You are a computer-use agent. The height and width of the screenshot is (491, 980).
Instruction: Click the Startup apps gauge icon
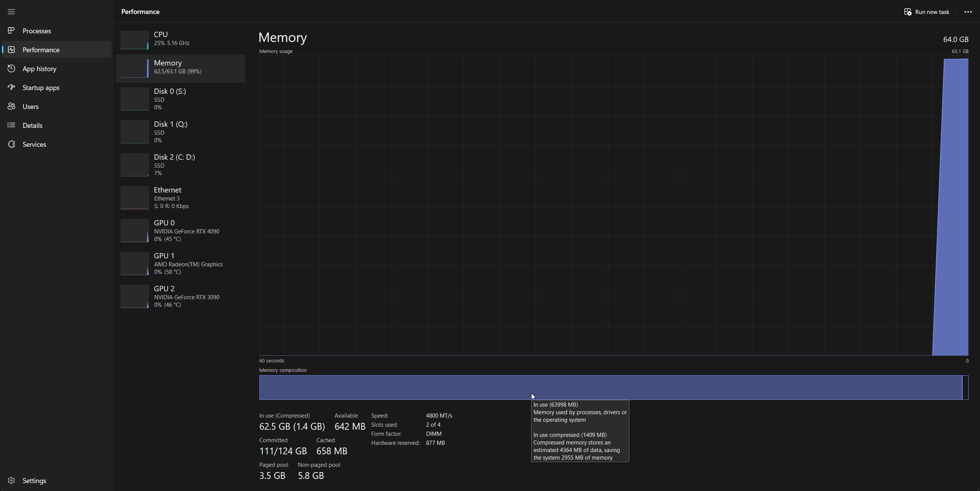click(11, 87)
